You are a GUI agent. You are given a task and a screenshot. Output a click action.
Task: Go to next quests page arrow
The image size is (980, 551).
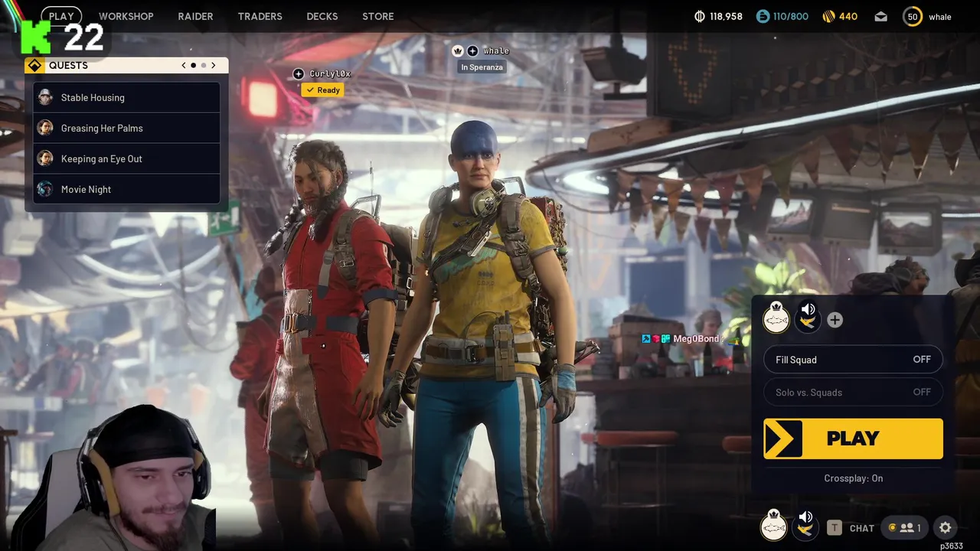[x=214, y=65]
